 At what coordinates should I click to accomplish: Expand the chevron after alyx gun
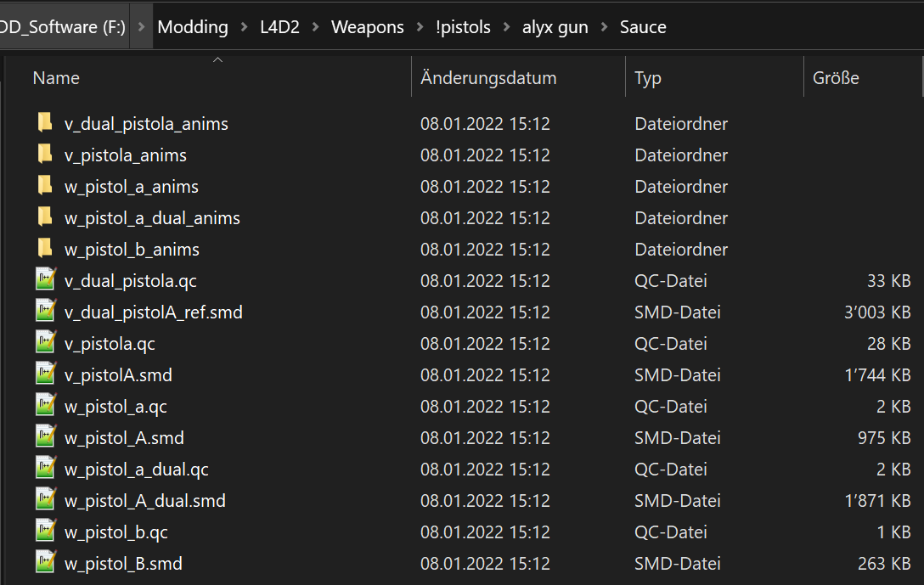point(605,27)
